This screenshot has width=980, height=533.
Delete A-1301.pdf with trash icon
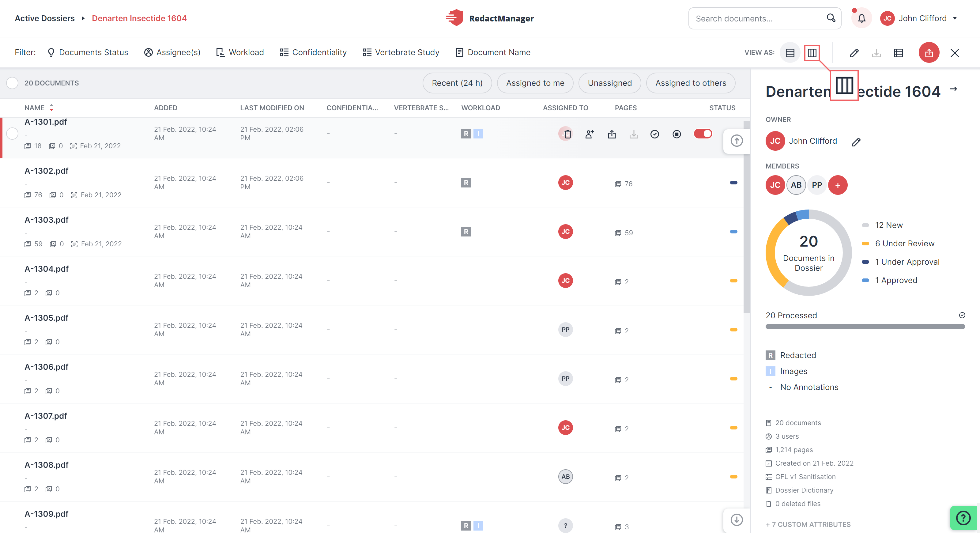tap(567, 134)
